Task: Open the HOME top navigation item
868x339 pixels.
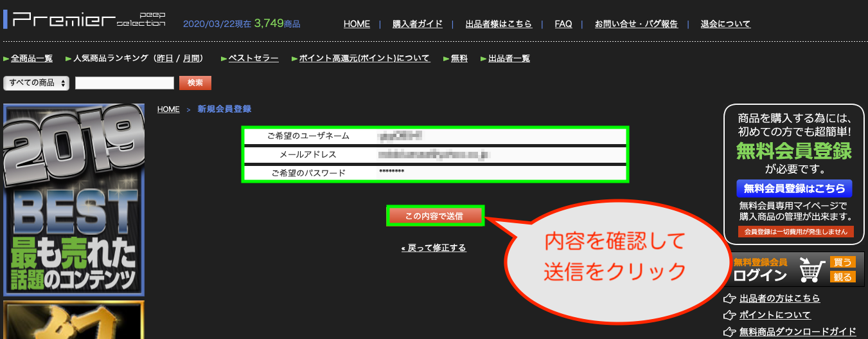Action: (357, 24)
